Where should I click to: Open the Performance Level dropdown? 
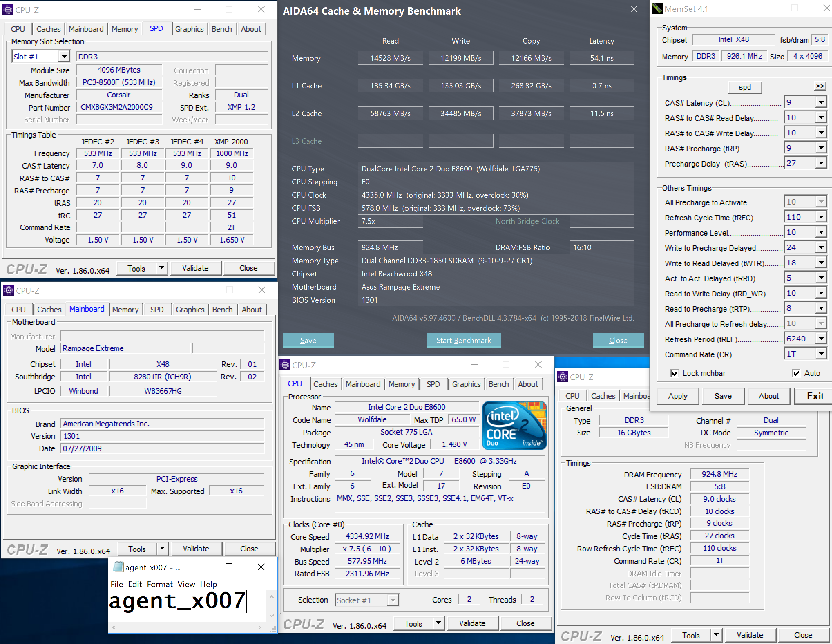coord(821,232)
